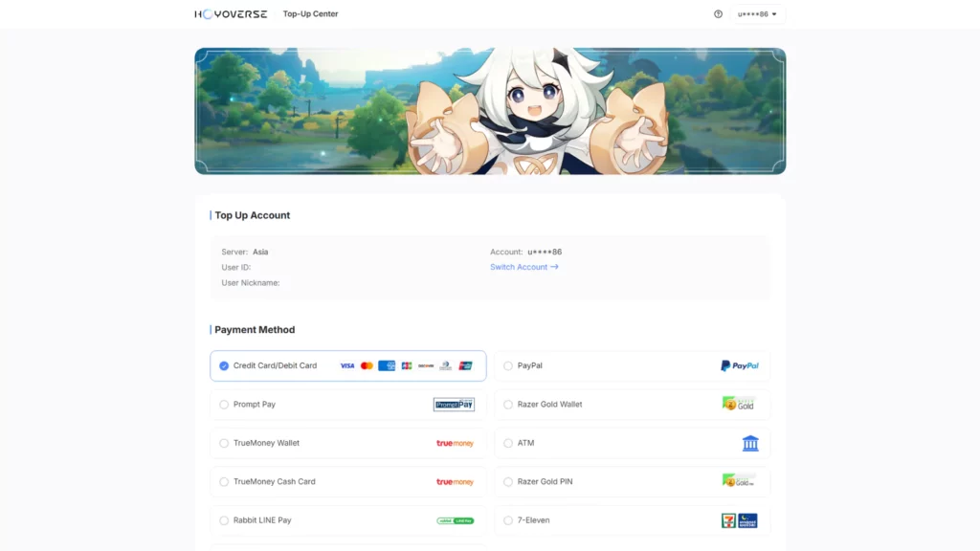
Task: Click the PromptPay logo
Action: 454,405
